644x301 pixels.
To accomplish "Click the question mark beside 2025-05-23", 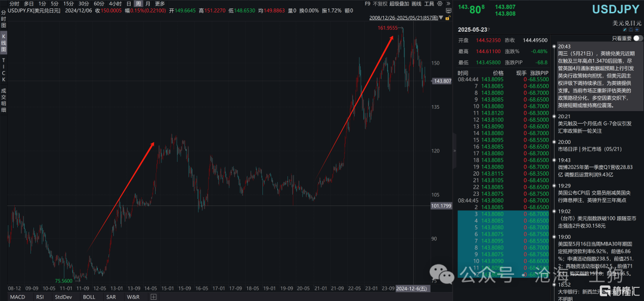I will (x=489, y=30).
